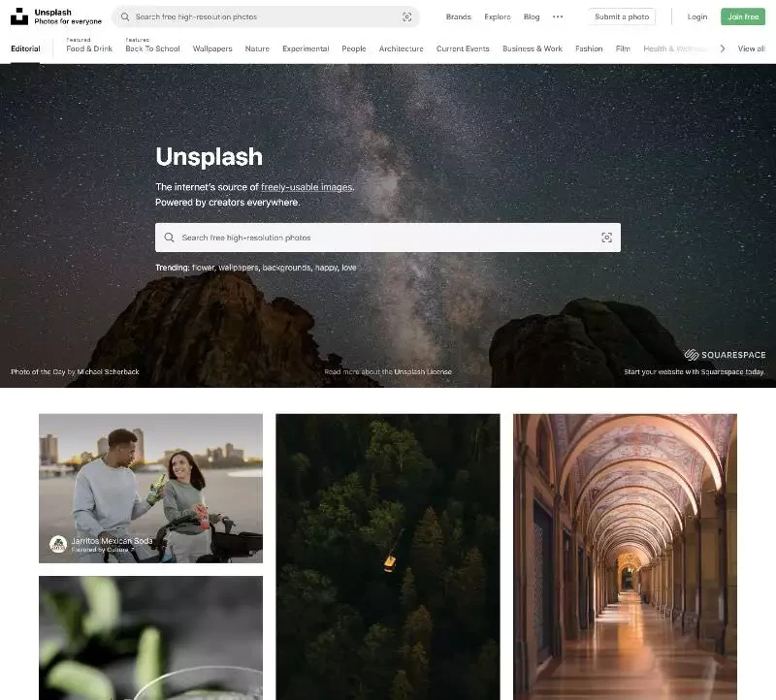Open the Film category
Image resolution: width=776 pixels, height=700 pixels.
point(623,48)
